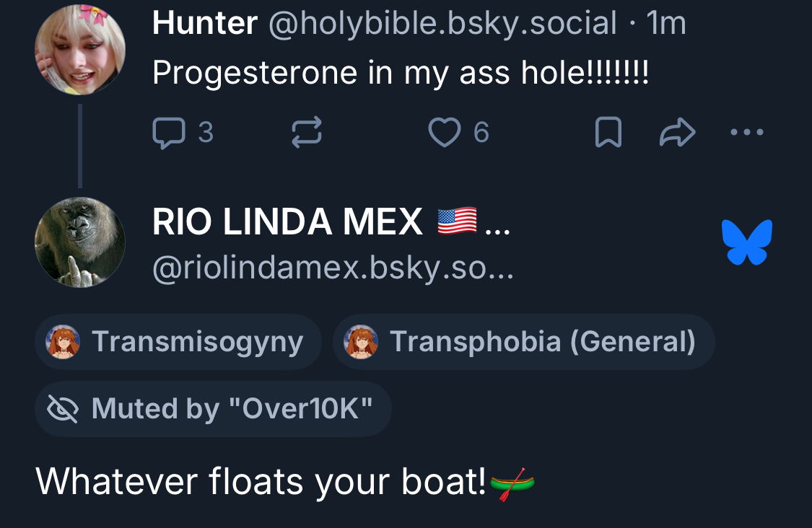Image resolution: width=812 pixels, height=528 pixels.
Task: Click the reply comment icon on Hunter's post
Action: point(168,133)
